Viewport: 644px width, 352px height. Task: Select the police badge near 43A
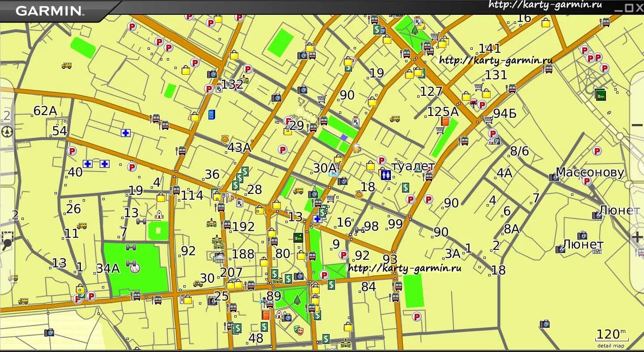225,140
